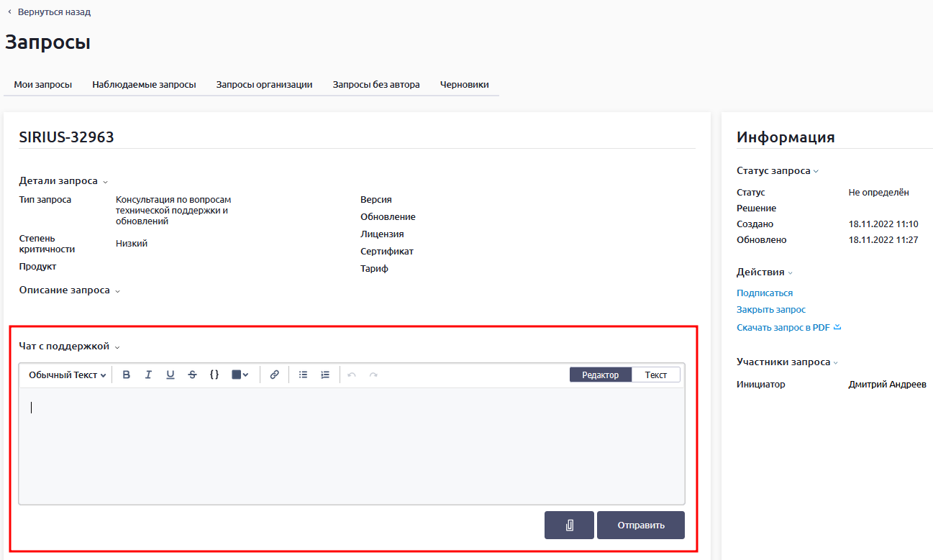933x560 pixels.
Task: Apply strikethrough text formatting
Action: click(x=192, y=375)
